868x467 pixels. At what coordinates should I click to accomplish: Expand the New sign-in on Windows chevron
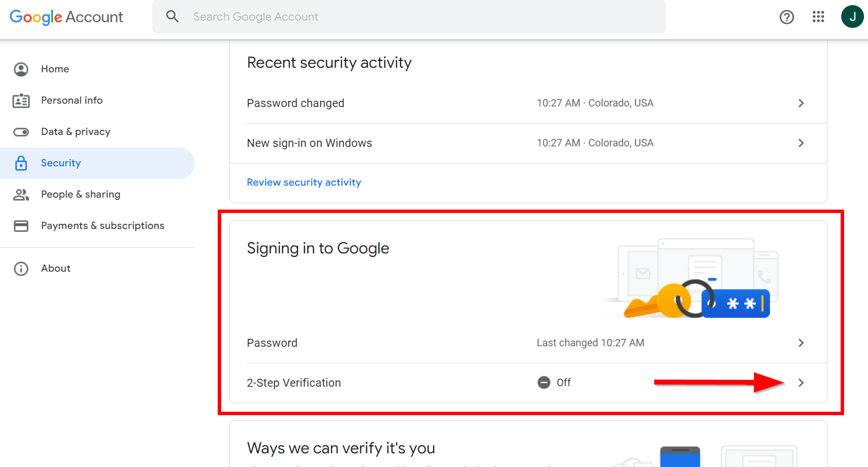point(801,143)
